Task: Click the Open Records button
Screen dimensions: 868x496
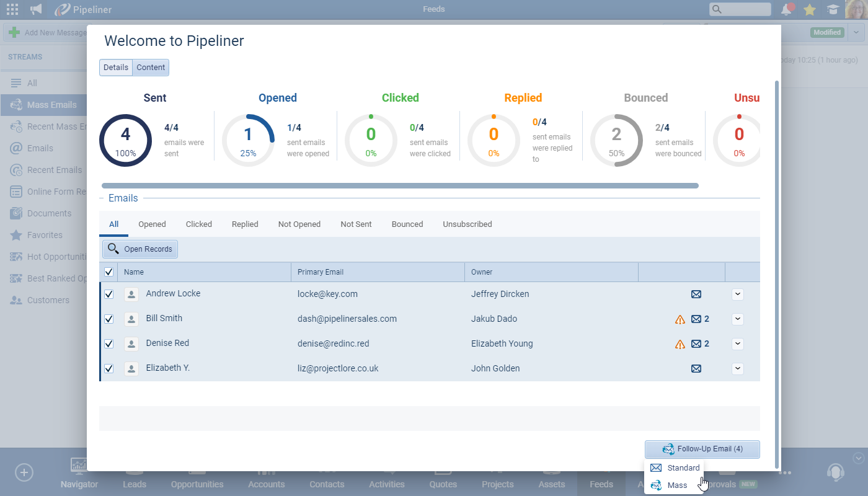Action: pos(140,249)
